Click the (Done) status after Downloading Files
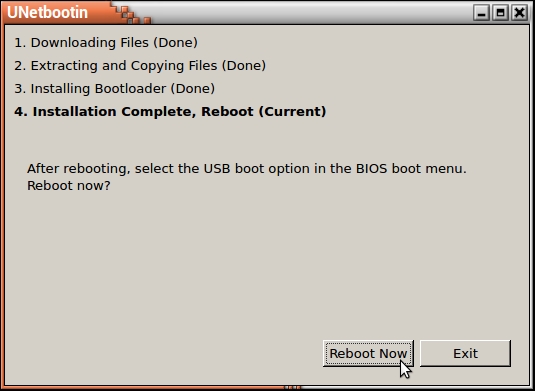Viewport: 535px width, 391px height. click(175, 43)
